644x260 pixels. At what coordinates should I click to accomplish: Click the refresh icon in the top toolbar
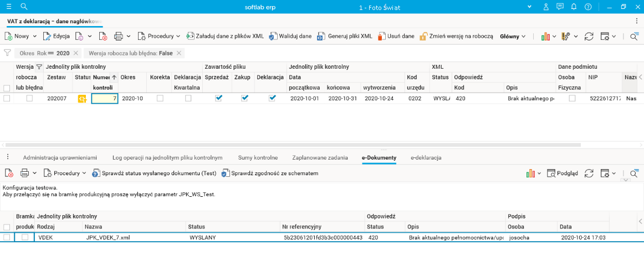[x=589, y=36]
